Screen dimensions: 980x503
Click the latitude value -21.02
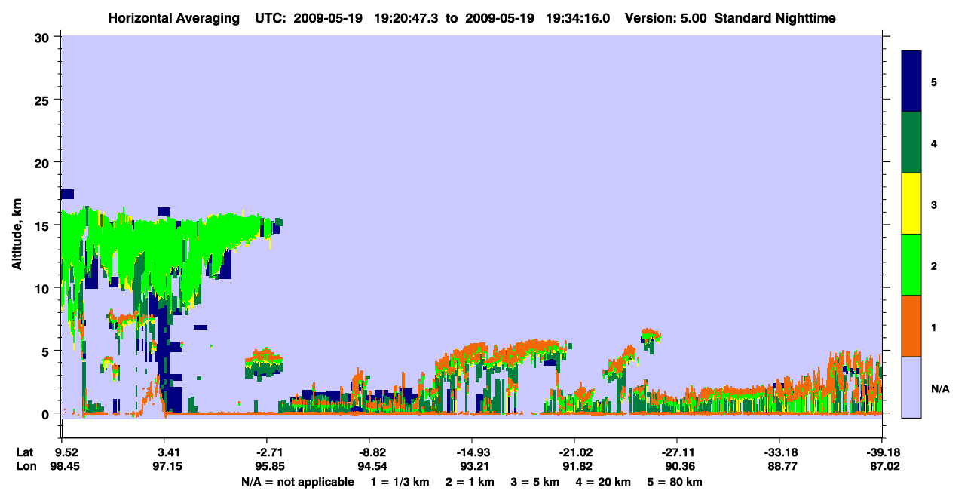574,453
